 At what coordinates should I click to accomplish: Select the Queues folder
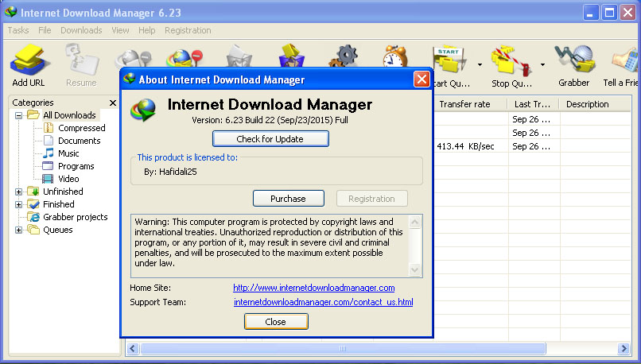point(57,230)
